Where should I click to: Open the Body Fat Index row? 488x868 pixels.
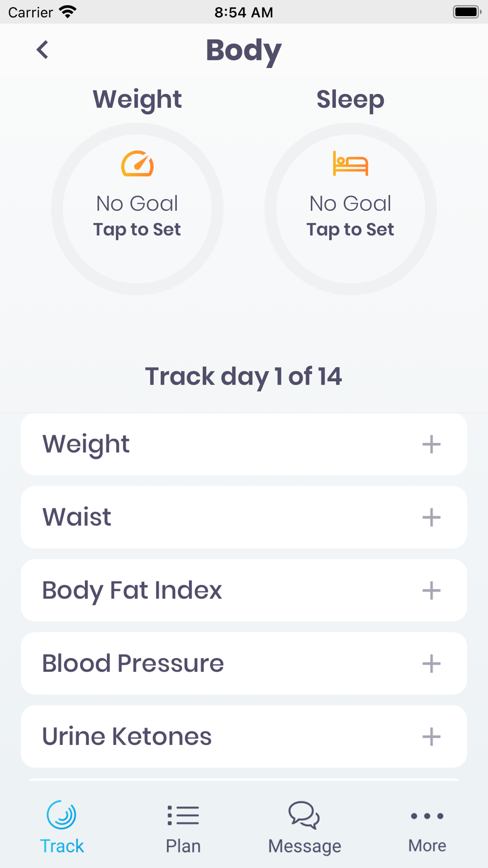click(x=244, y=590)
